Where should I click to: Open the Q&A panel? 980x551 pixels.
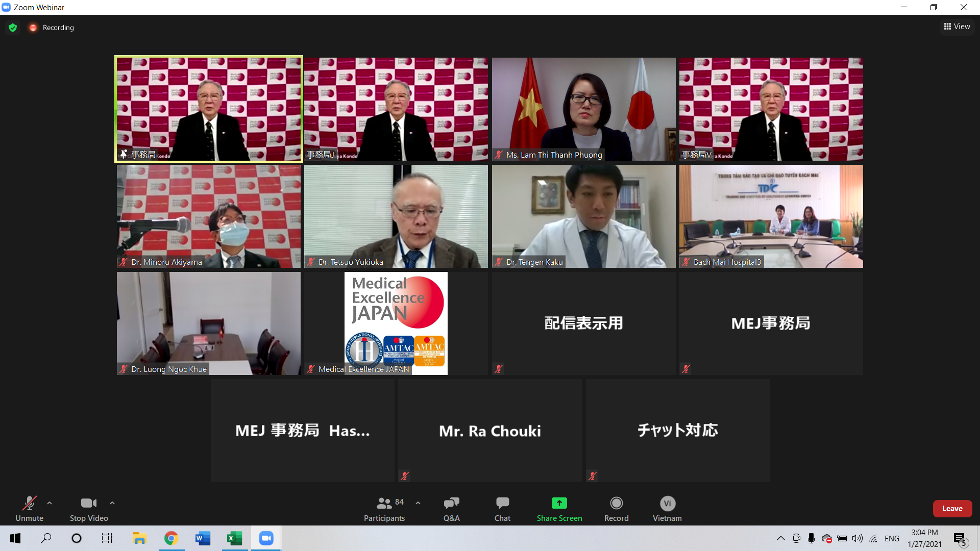(x=451, y=509)
